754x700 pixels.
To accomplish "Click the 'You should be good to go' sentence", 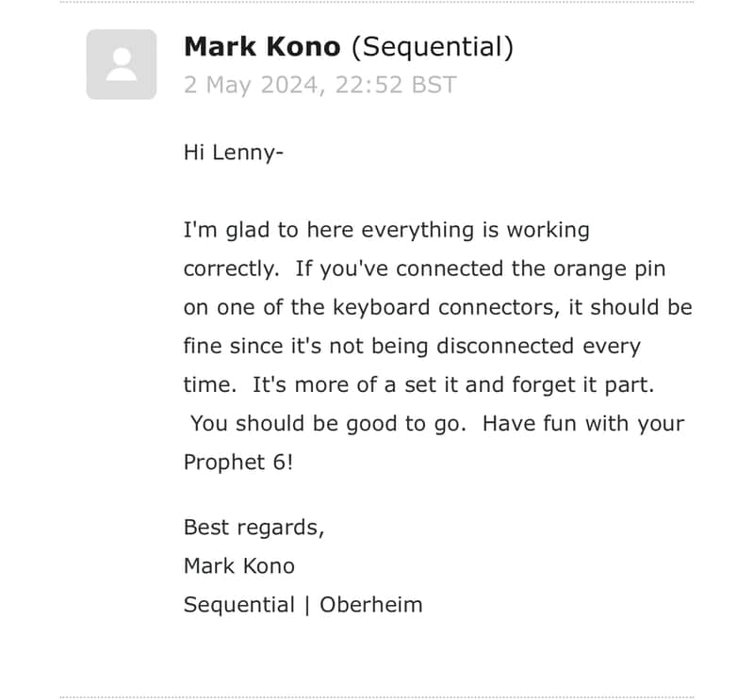I will (328, 424).
